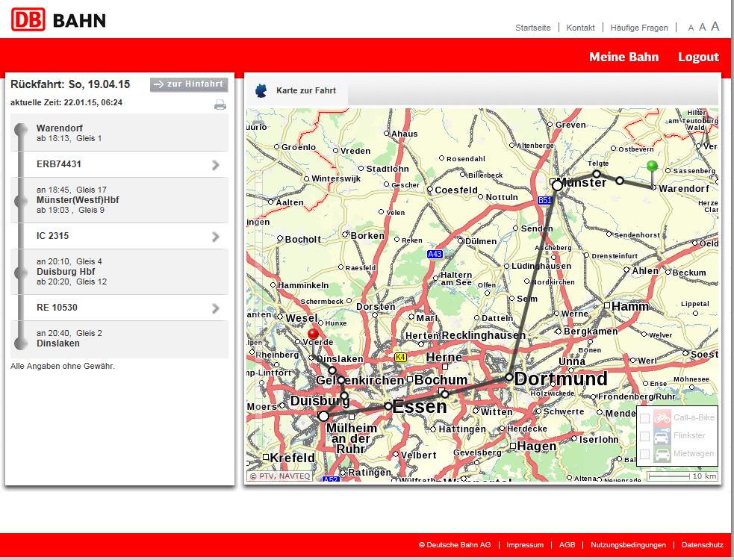Image resolution: width=734 pixels, height=560 pixels.
Task: Open the Meine Bahn menu
Action: pos(623,57)
